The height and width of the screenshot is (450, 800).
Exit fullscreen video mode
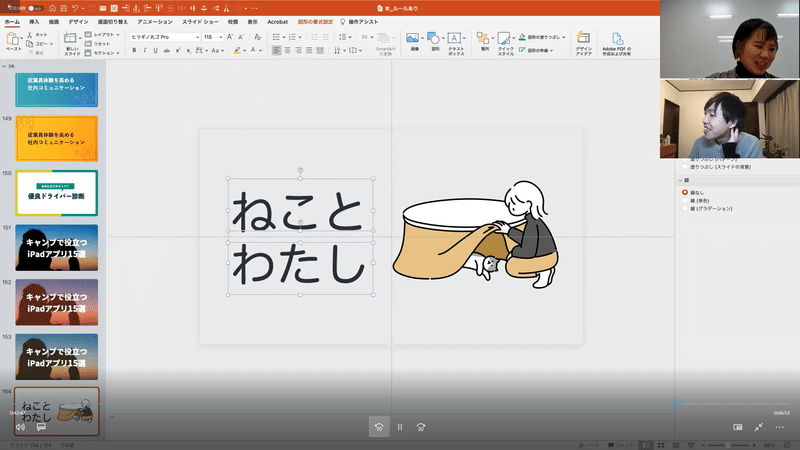[759, 427]
